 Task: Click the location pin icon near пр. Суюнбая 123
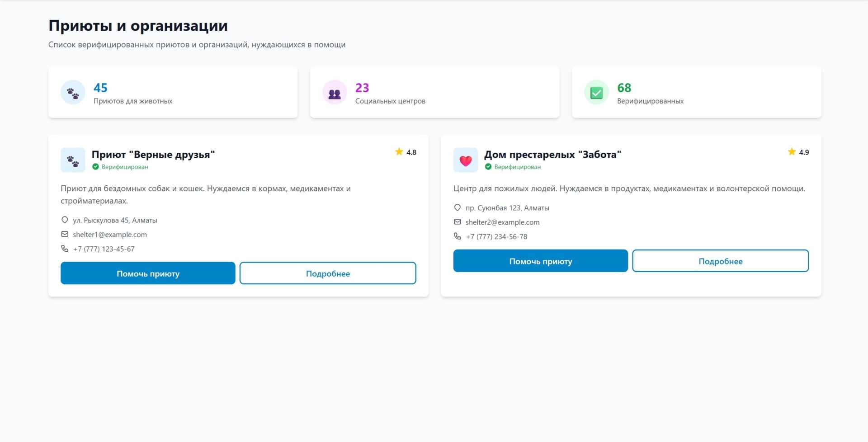point(457,207)
